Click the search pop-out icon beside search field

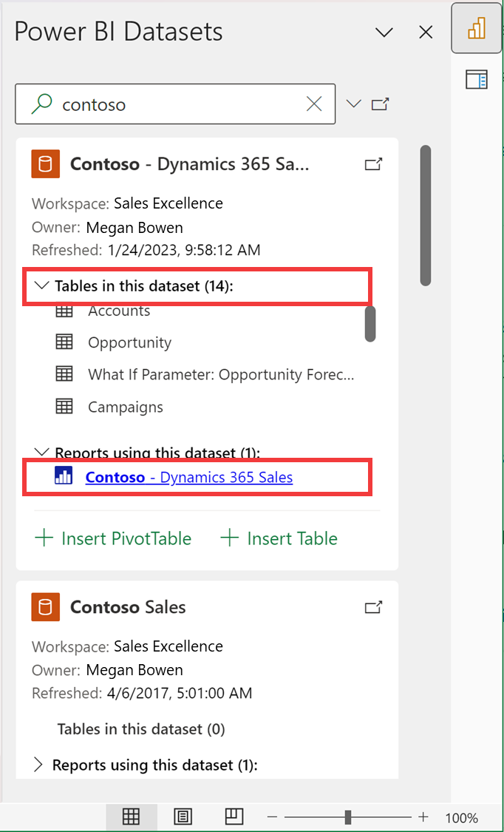point(380,104)
